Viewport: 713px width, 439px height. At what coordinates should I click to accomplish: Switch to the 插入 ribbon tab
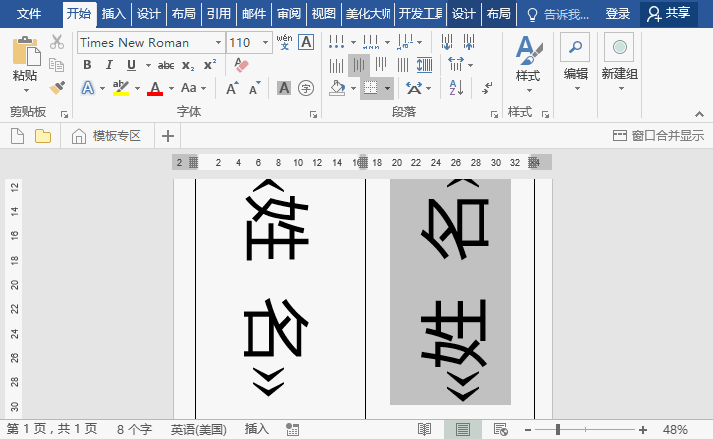(x=114, y=14)
